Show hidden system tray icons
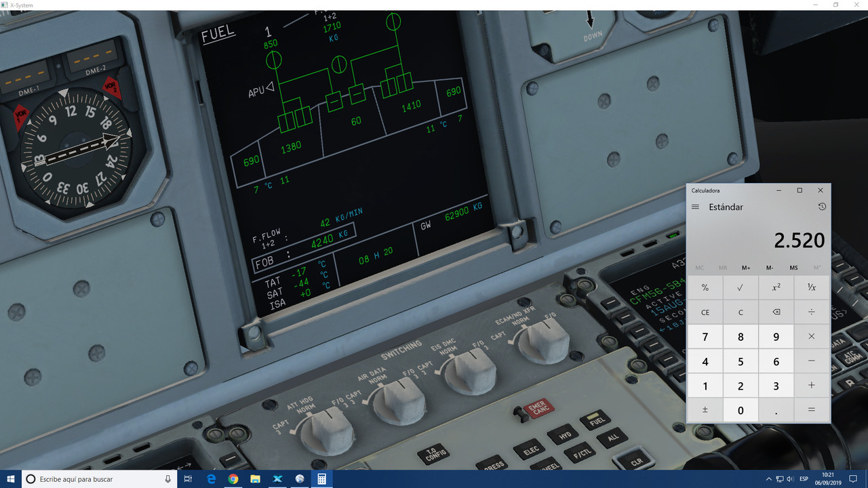The height and width of the screenshot is (488, 868). coord(770,479)
